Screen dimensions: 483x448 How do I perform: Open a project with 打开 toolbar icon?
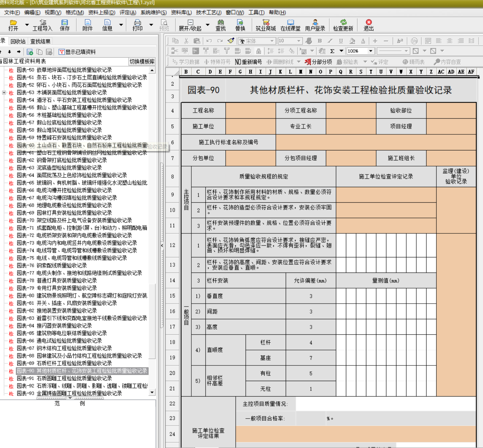tap(13, 25)
